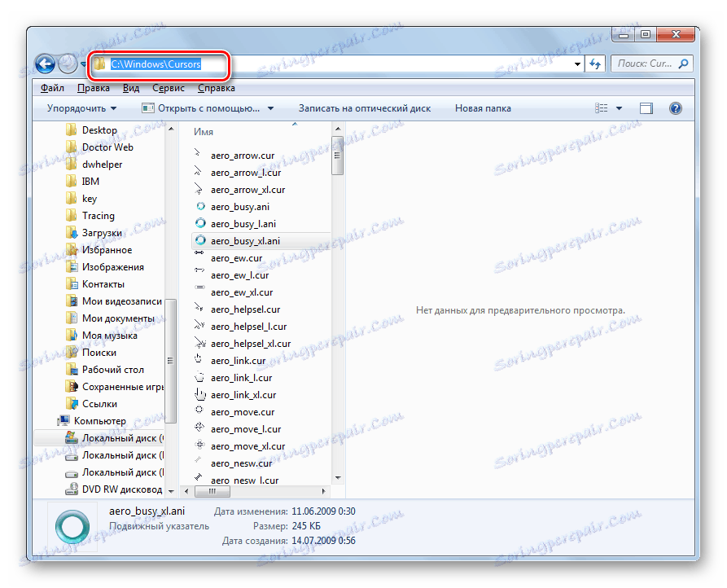Click the refresh button next to address bar
Screen dimensions: 727x588
click(595, 64)
